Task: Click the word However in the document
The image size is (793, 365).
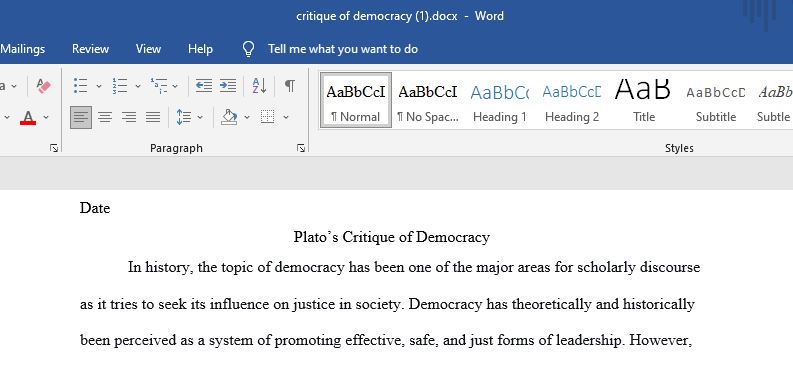Action: click(x=660, y=340)
